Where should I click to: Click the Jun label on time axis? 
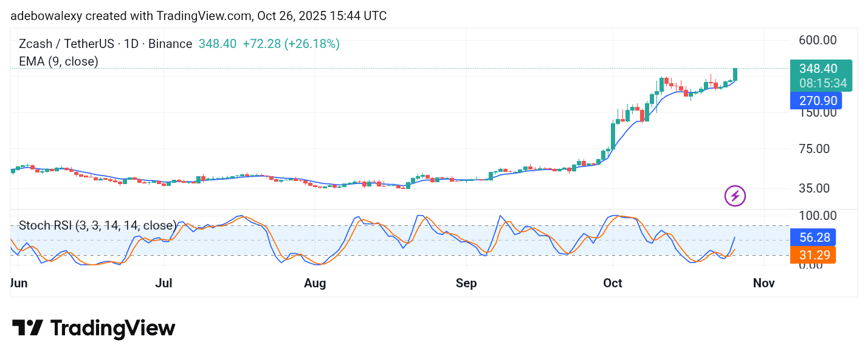[20, 283]
